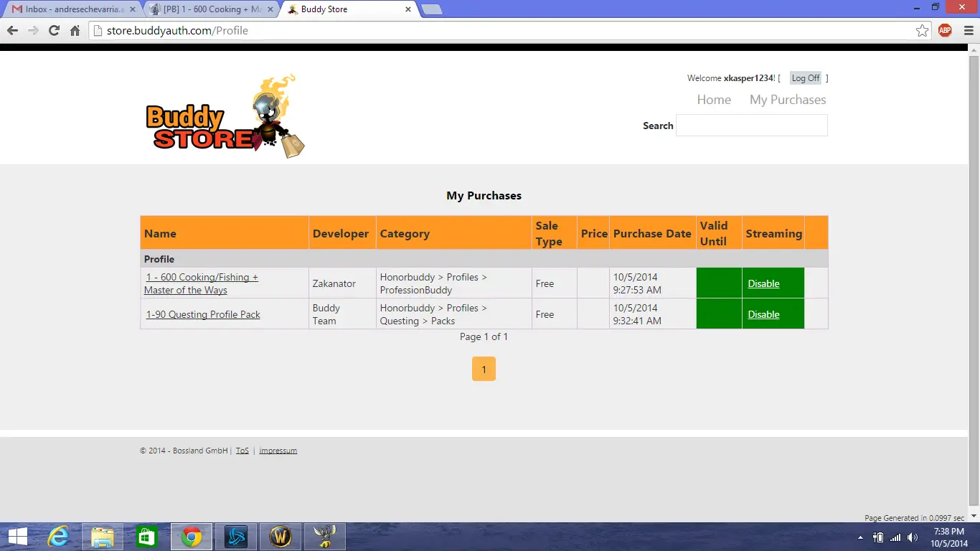
Task: Switch to the [PB] 1 - 600 Cooking tab
Action: coord(212,9)
